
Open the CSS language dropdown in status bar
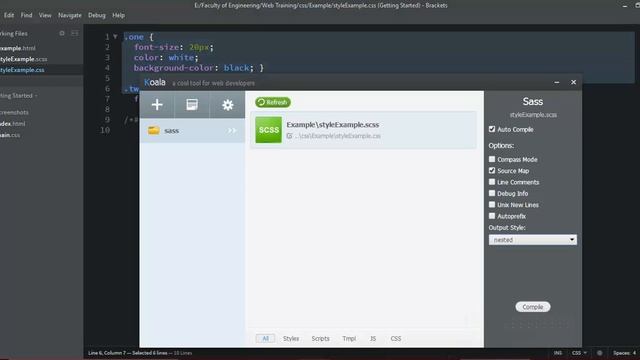click(x=579, y=353)
